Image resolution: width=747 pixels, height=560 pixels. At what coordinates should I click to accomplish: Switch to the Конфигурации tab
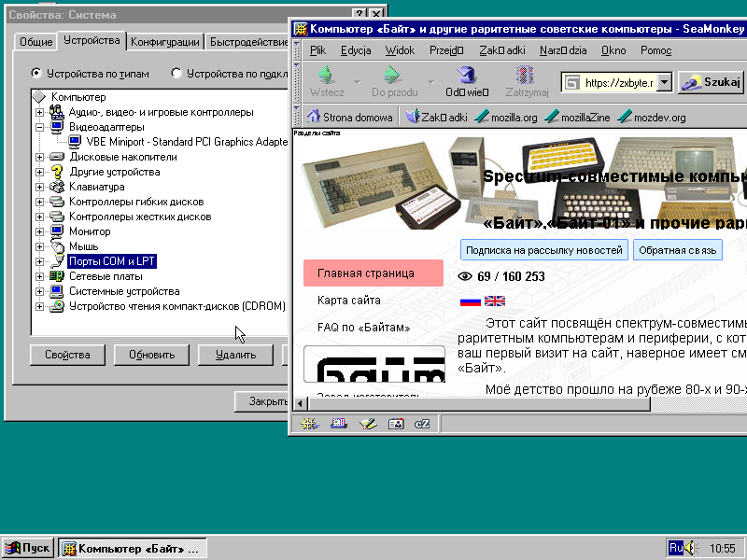[x=165, y=42]
